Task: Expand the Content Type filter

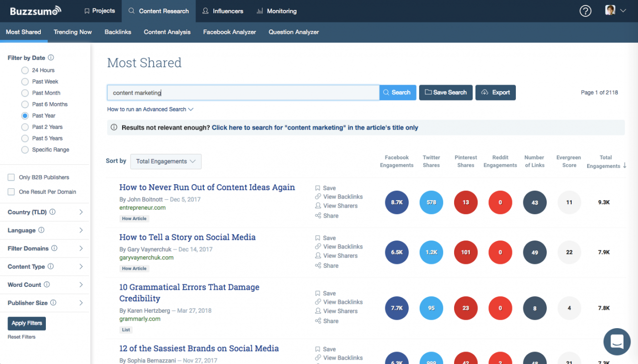Action: pos(81,266)
